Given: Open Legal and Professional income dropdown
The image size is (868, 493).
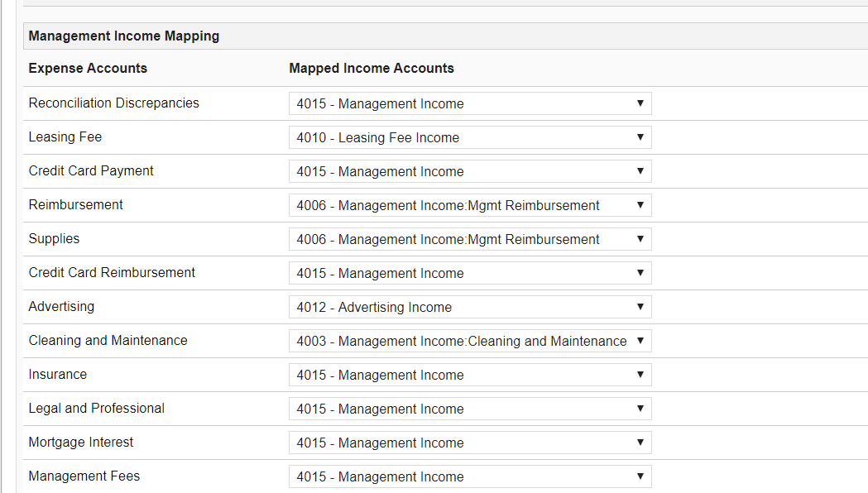Looking at the screenshot, I should pos(470,409).
